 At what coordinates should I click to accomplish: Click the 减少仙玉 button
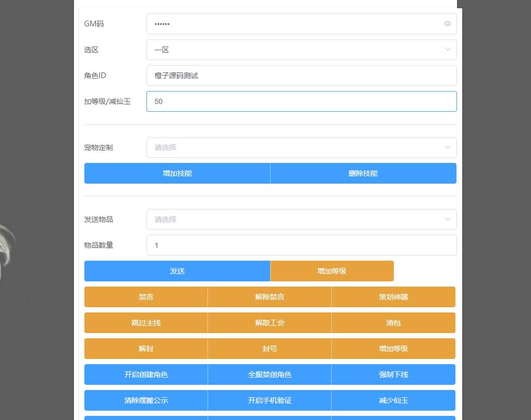click(x=393, y=400)
